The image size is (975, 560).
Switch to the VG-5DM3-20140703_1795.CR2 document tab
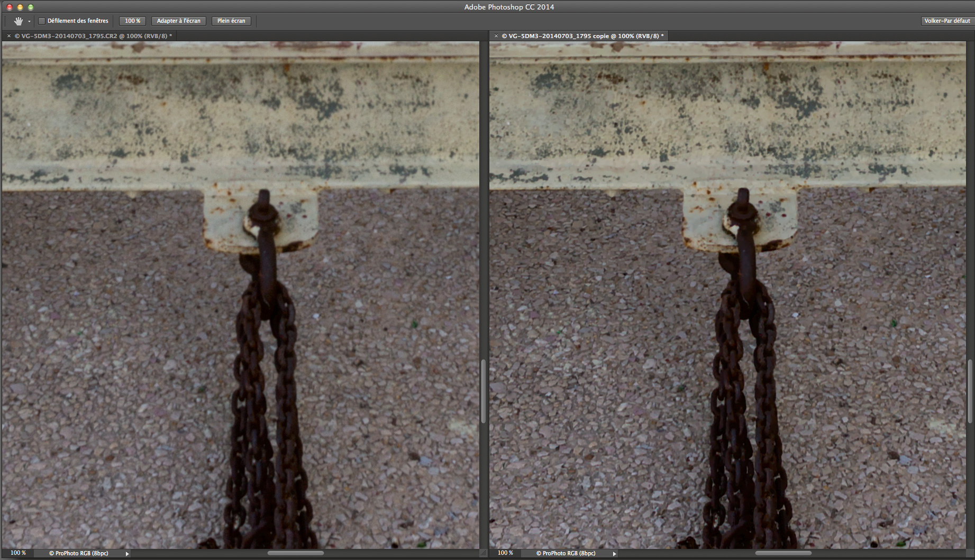tap(93, 36)
